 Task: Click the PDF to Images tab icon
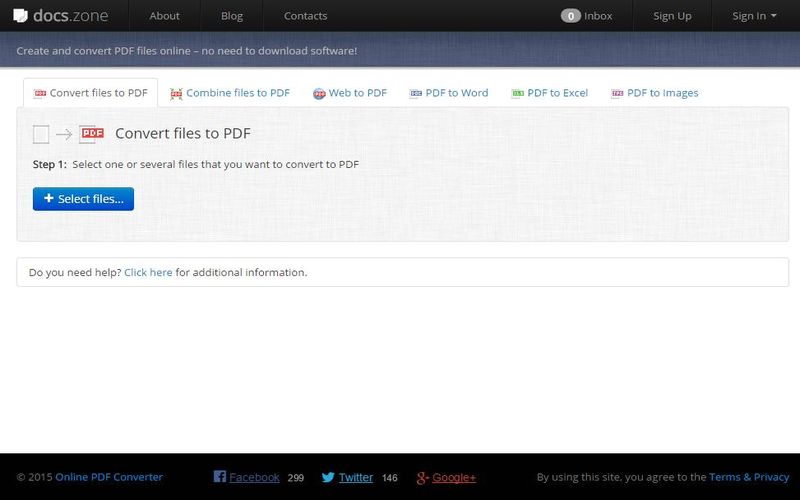(x=617, y=93)
